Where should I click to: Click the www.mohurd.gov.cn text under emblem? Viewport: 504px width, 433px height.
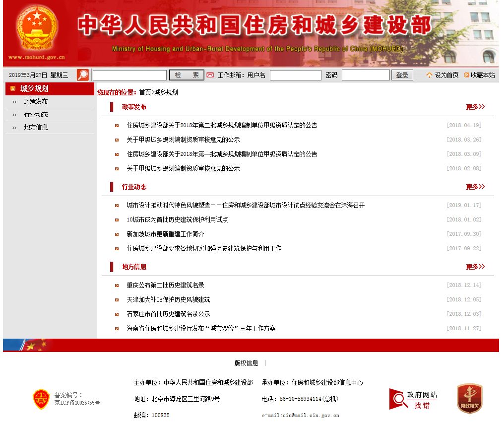coord(37,57)
